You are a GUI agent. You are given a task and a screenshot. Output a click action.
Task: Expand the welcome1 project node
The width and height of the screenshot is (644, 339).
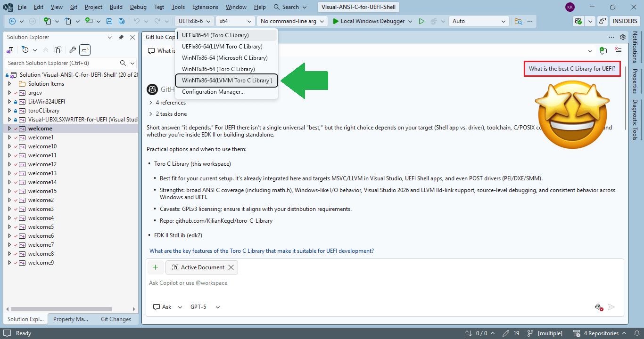click(9, 137)
